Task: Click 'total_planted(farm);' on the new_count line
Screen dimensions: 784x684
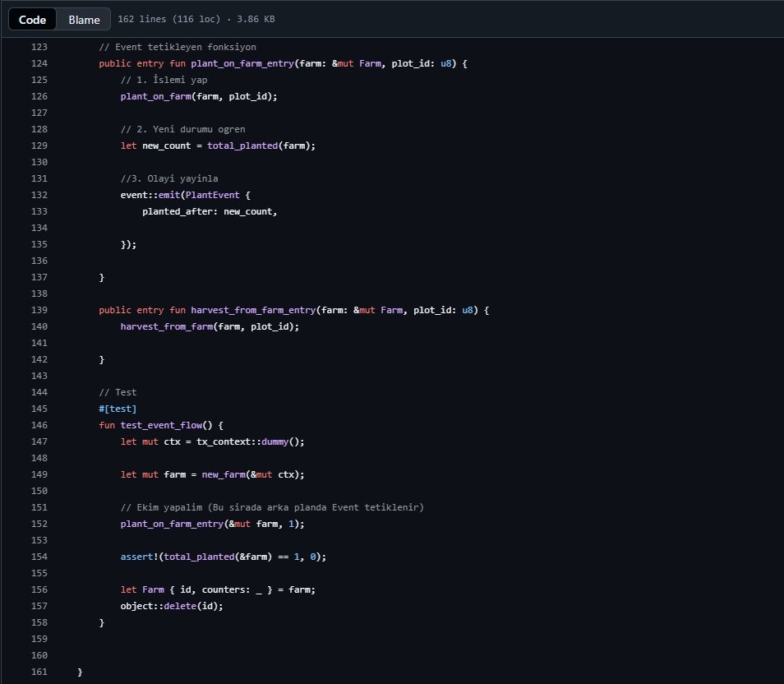Action: (261, 146)
